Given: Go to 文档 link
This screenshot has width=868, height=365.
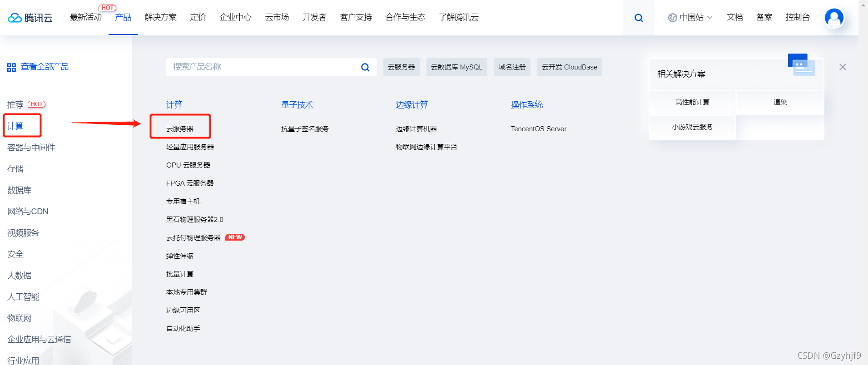Looking at the screenshot, I should coord(734,17).
